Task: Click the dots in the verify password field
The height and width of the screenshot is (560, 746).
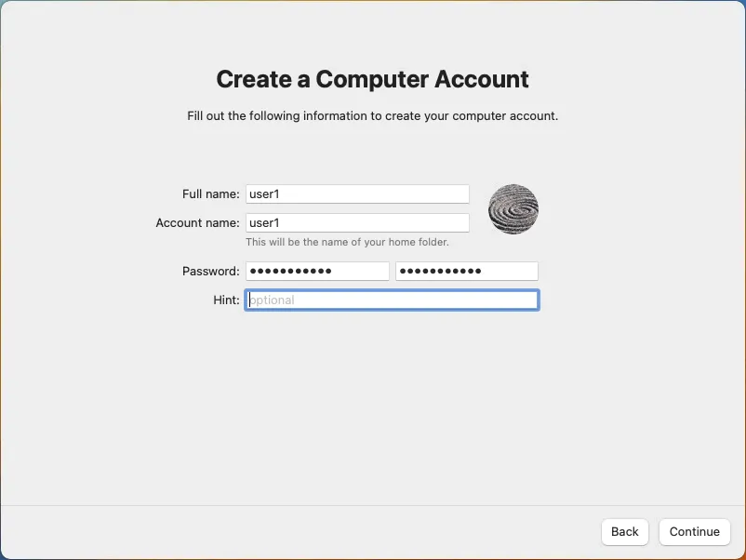Action: tap(440, 271)
